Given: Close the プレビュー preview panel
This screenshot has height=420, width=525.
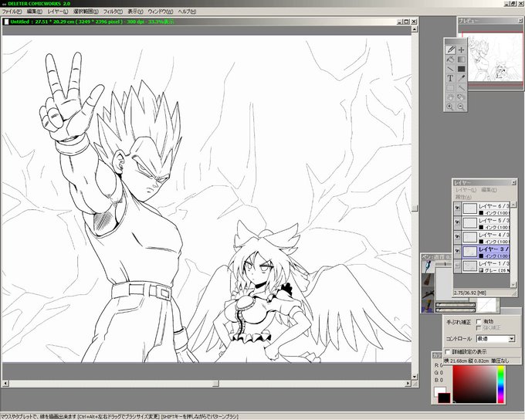Looking at the screenshot, I should coord(520,21).
